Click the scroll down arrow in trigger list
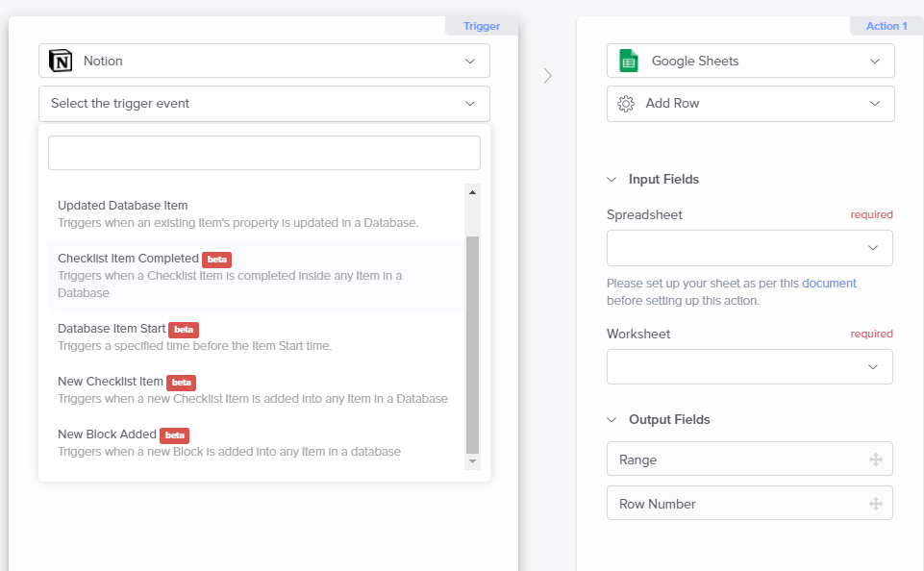The width and height of the screenshot is (924, 571). [472, 461]
